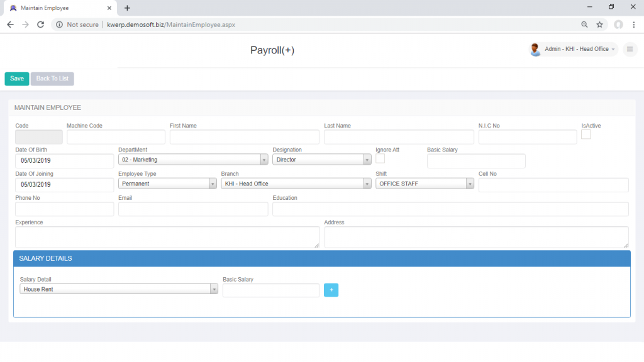
Task: Click the bookmark star icon
Action: [x=599, y=25]
